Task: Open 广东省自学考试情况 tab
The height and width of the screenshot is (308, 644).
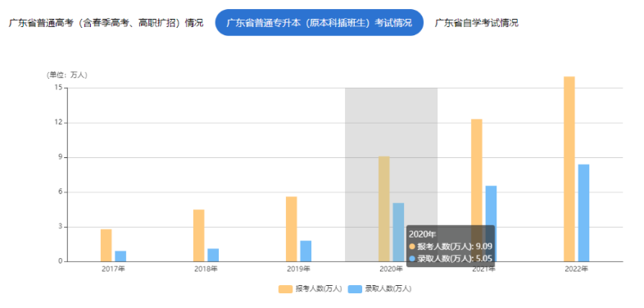Action: (x=476, y=23)
